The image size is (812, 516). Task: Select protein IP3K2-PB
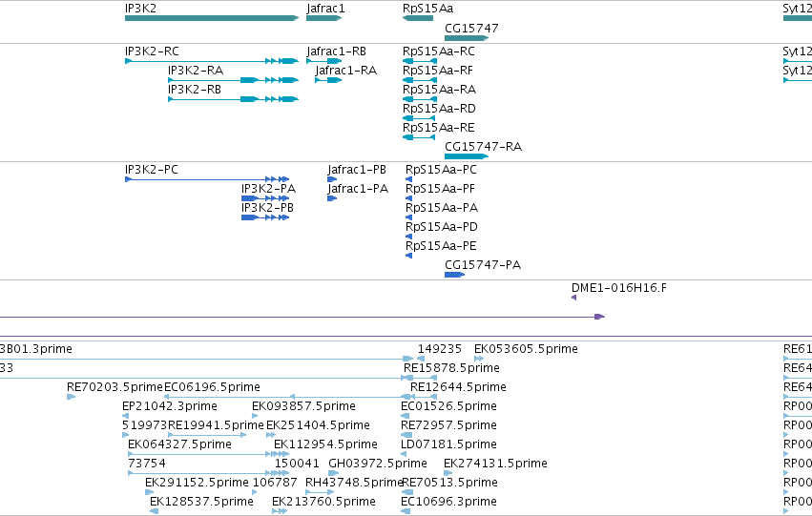click(265, 217)
